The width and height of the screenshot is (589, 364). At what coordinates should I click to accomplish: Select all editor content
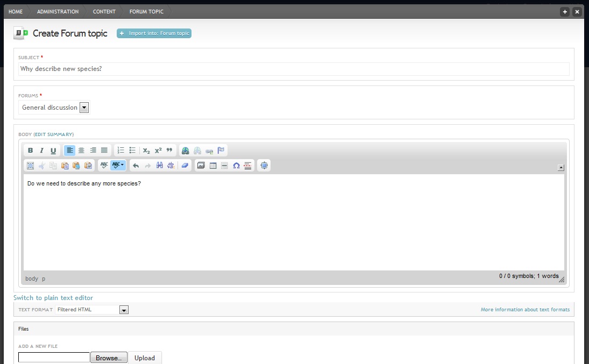(x=31, y=165)
